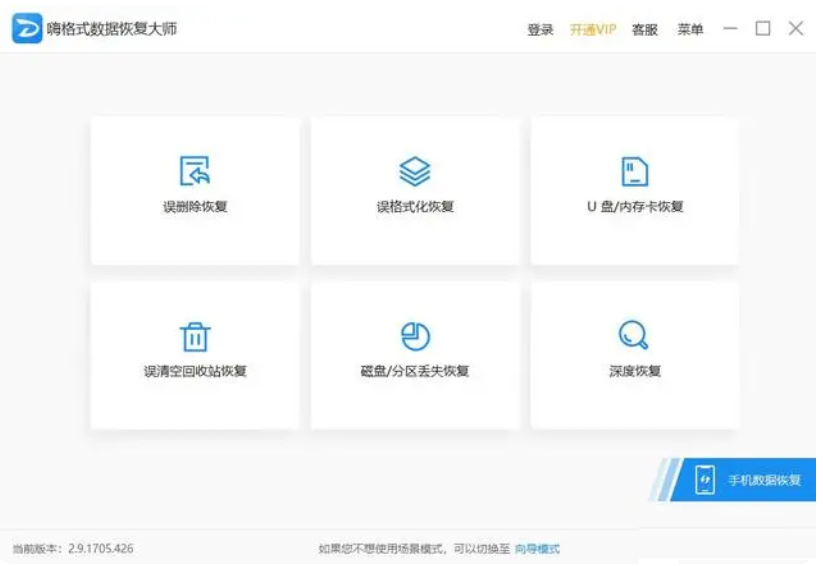Open the 登录 login option

point(540,30)
